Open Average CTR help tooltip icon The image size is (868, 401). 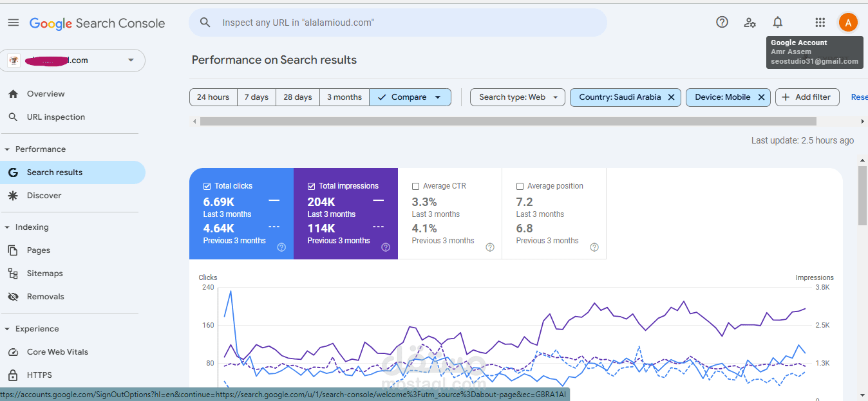pyautogui.click(x=490, y=247)
